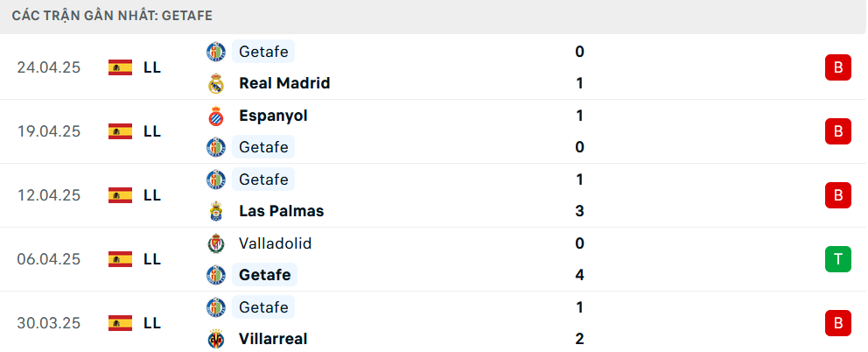Click the Villarreal club crest
The width and height of the screenshot is (868, 352).
pos(216,339)
